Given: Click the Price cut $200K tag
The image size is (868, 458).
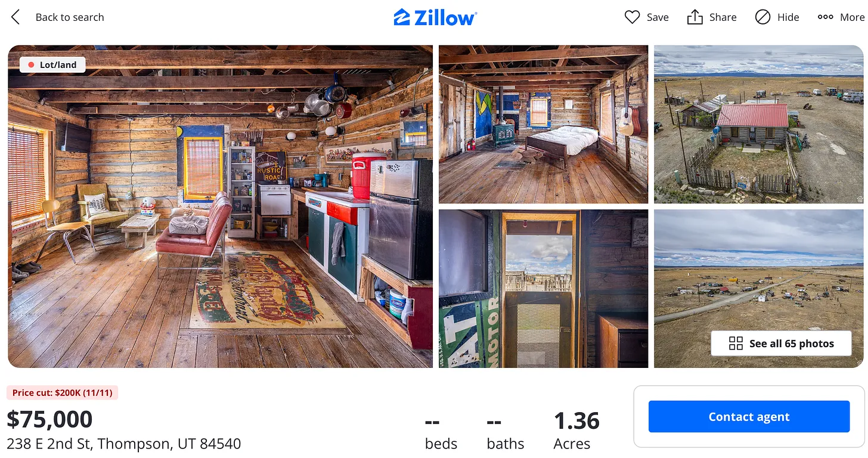Looking at the screenshot, I should [63, 393].
